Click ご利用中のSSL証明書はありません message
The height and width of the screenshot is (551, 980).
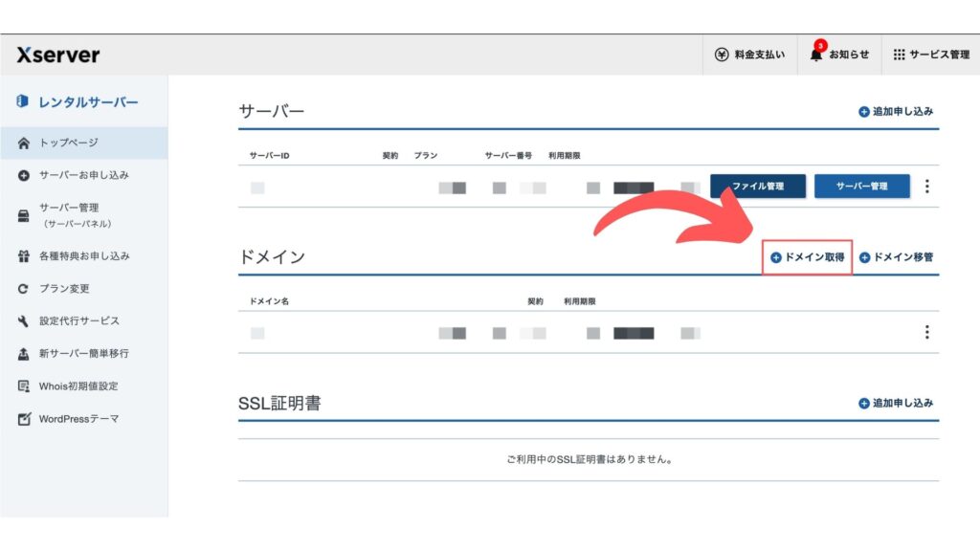pyautogui.click(x=590, y=460)
